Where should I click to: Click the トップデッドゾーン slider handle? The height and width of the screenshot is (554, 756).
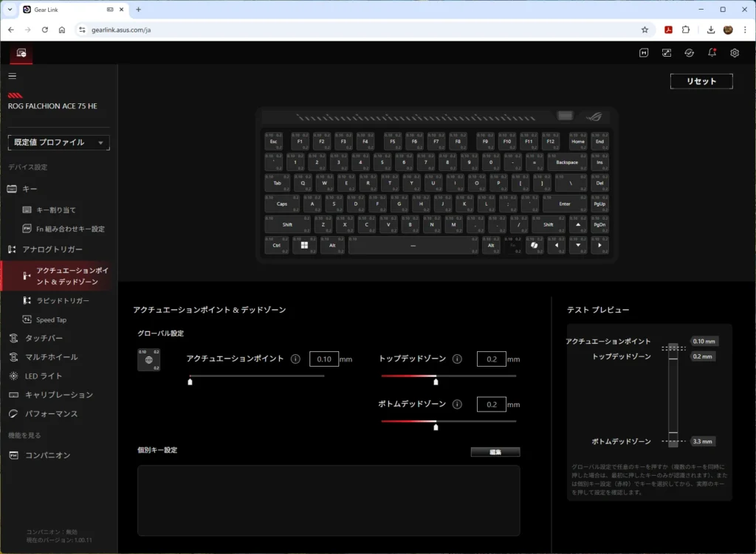pyautogui.click(x=436, y=381)
